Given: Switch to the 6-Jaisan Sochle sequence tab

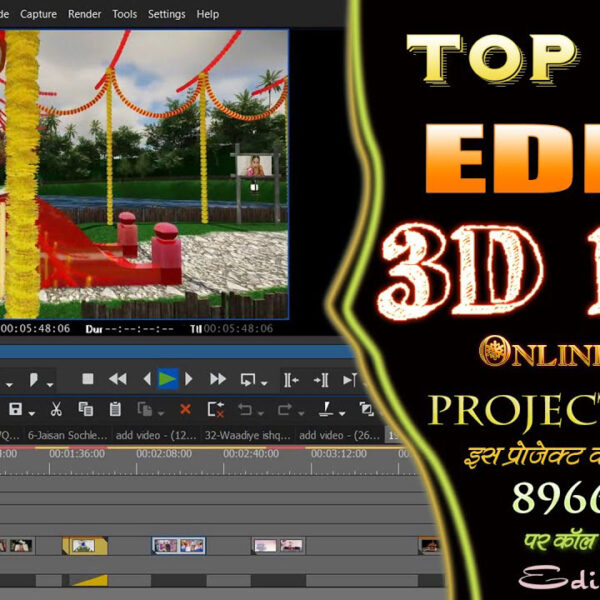Looking at the screenshot, I should pos(67,435).
